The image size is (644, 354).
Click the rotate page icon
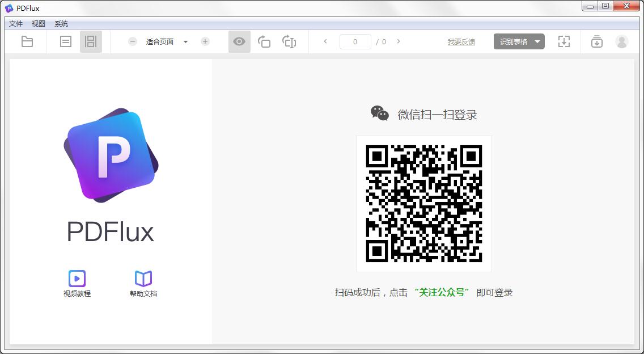pyautogui.click(x=264, y=41)
